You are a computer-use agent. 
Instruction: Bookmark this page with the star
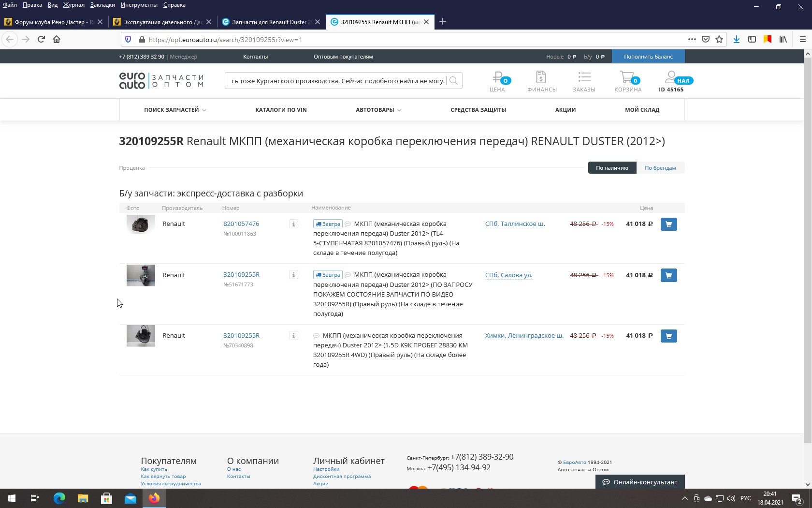point(719,39)
